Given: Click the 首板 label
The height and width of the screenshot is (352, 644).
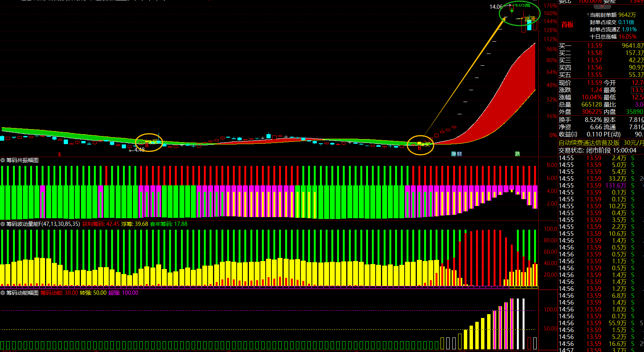Looking at the screenshot, I should [x=567, y=24].
